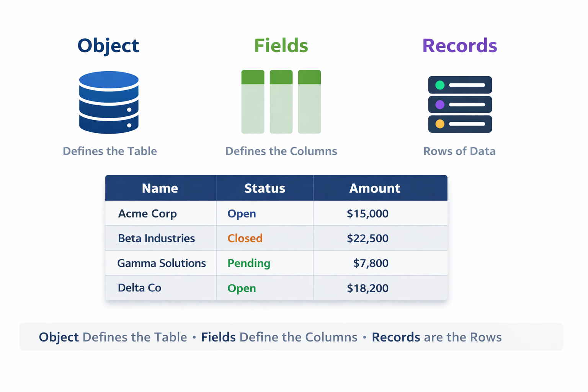588x392 pixels.
Task: Click the Amount column header
Action: coord(375,188)
